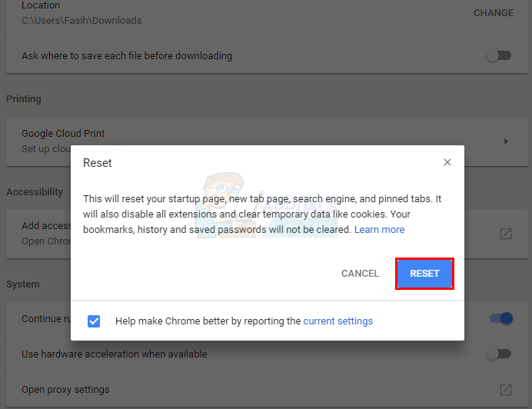Click the proxy settings external link icon
532x409 pixels.
pos(505,390)
